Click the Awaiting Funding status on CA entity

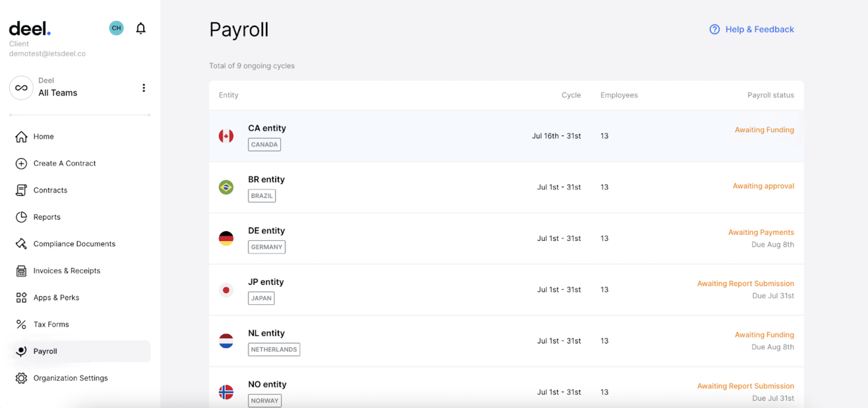point(764,130)
